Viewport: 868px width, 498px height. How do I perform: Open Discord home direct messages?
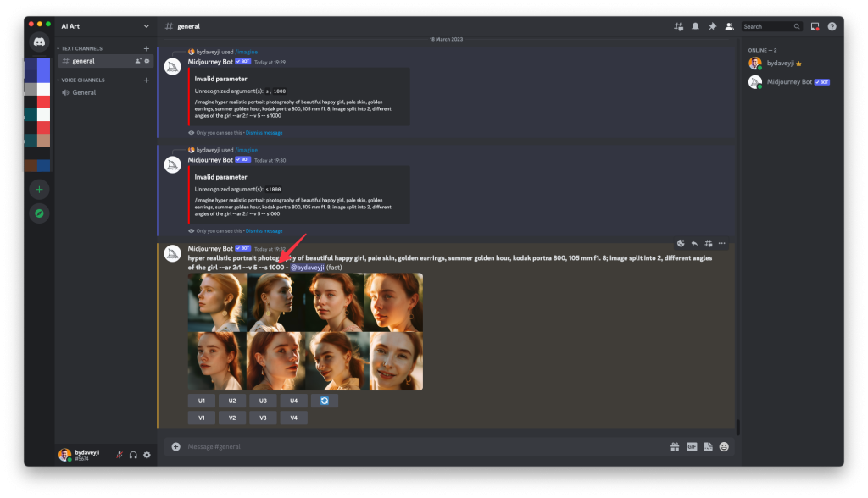[x=39, y=42]
